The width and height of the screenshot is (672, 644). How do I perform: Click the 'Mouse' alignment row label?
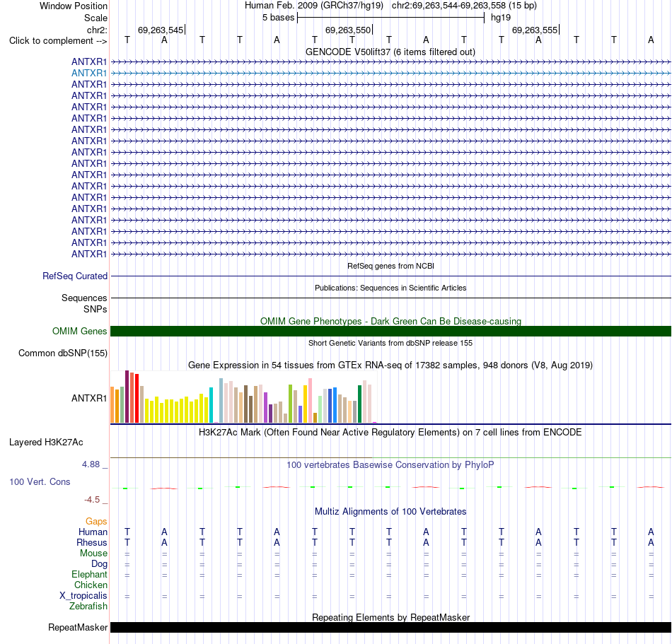point(93,554)
